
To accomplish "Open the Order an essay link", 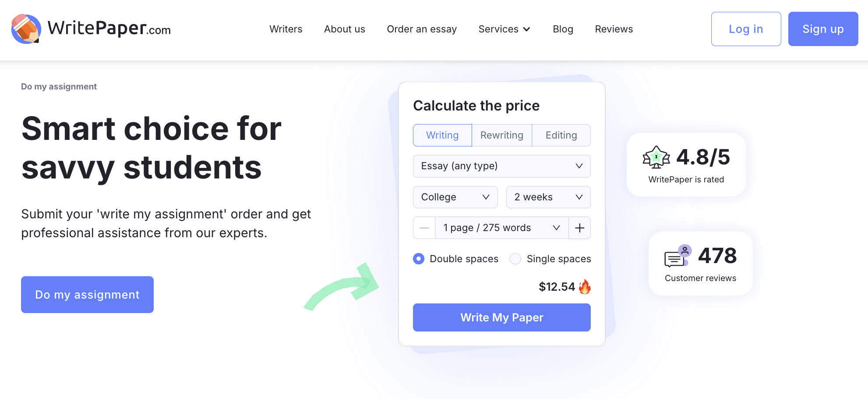I will [x=422, y=29].
